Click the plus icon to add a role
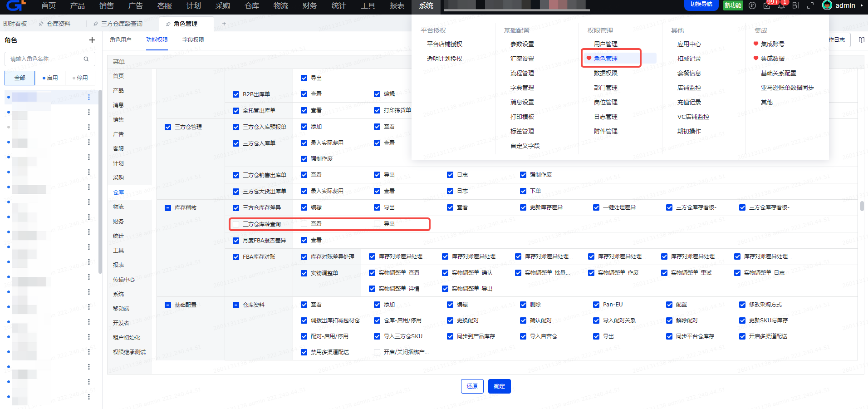Image resolution: width=868 pixels, height=409 pixels. coord(92,40)
